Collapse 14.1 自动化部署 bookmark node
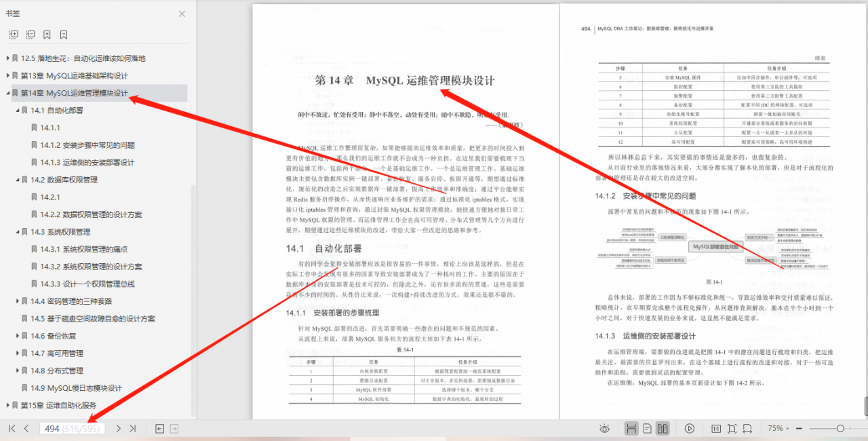Screen dimensions: 868x441 point(18,111)
